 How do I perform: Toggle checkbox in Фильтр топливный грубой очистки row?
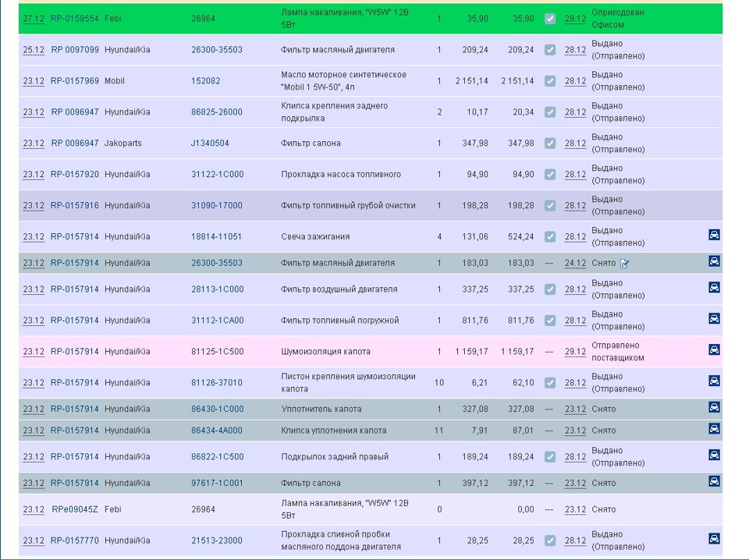tap(550, 206)
